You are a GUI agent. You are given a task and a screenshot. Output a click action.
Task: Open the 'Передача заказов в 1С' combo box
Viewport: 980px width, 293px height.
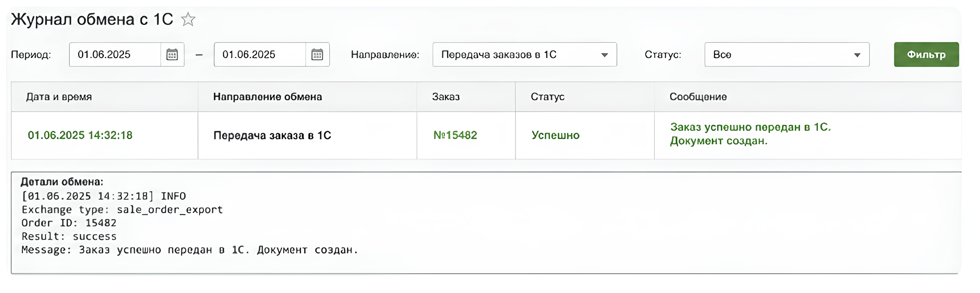[x=525, y=54]
